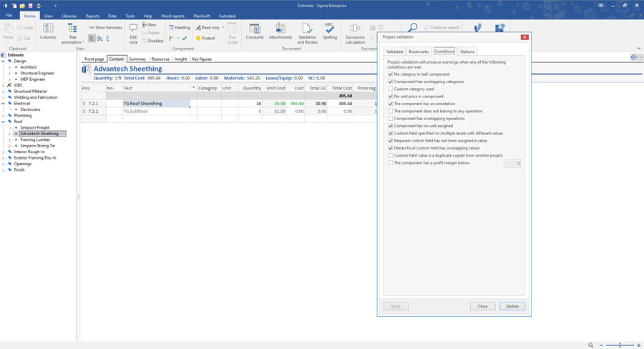Open the Read only dropdown arrow

coord(223,27)
